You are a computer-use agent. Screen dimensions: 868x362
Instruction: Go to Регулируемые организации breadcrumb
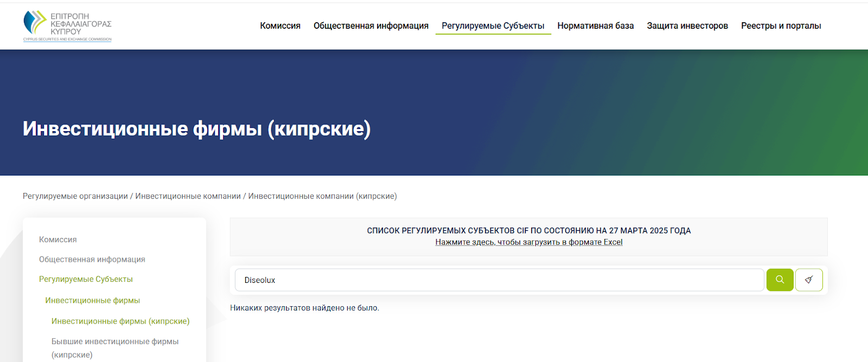tap(75, 196)
